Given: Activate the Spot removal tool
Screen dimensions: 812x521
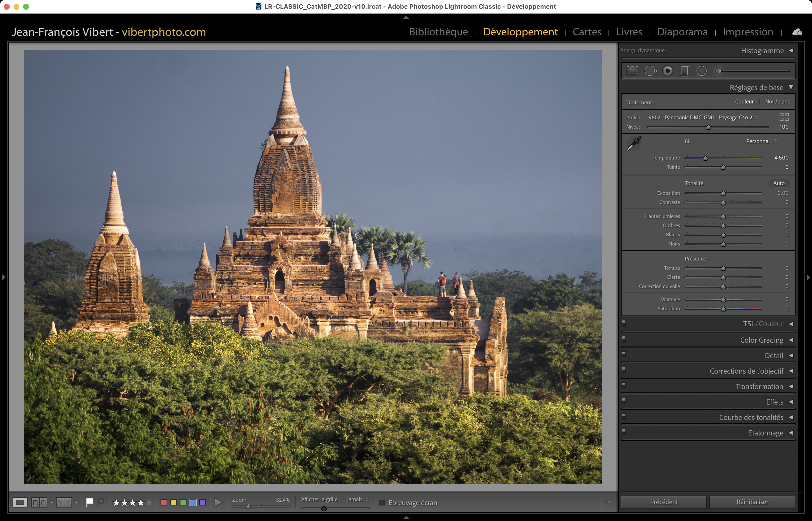Looking at the screenshot, I should coord(650,71).
